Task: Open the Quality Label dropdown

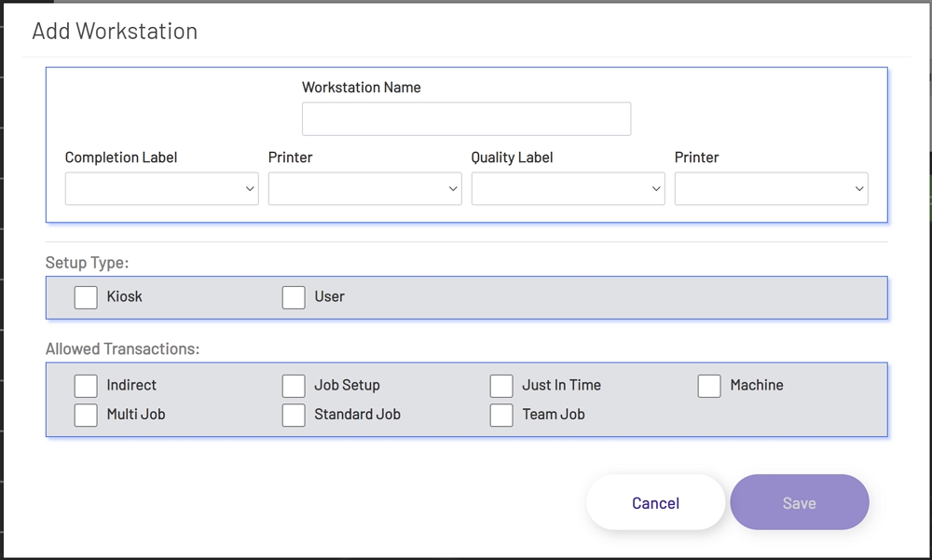Action: point(568,188)
